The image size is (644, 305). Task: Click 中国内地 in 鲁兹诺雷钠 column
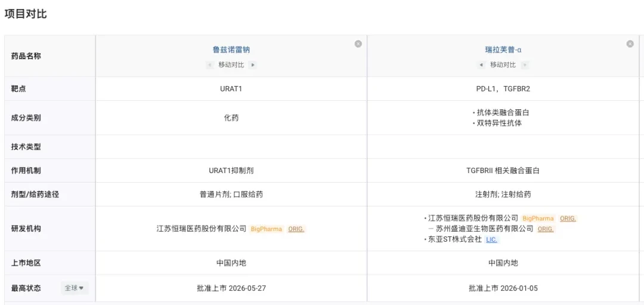click(x=231, y=263)
